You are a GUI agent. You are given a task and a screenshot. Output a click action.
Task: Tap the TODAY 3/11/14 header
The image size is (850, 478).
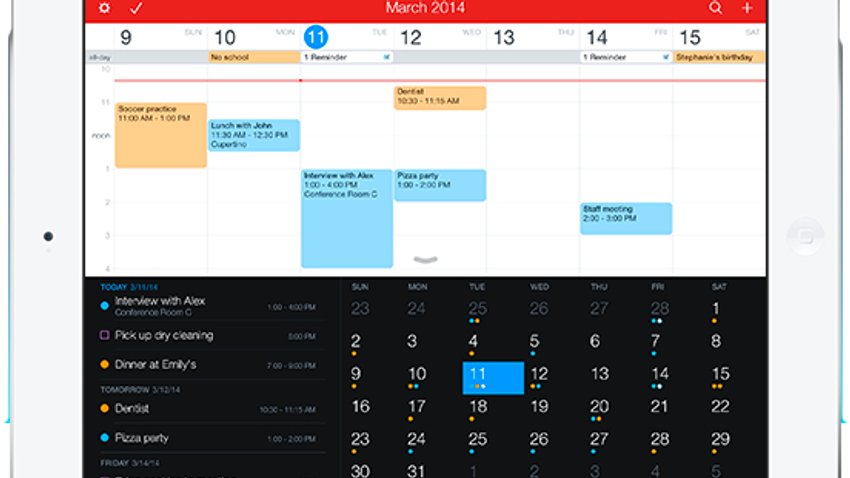coord(129,287)
